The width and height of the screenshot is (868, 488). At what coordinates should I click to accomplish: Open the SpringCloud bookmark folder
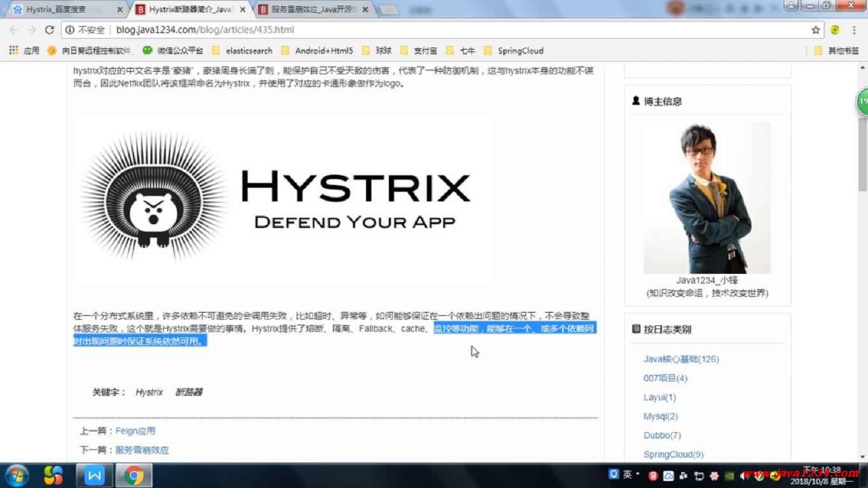(x=513, y=51)
